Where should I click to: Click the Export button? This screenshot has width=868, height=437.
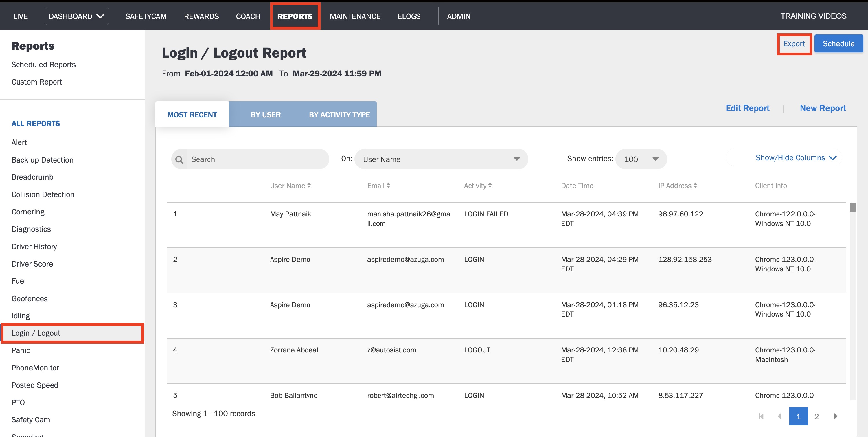click(794, 44)
